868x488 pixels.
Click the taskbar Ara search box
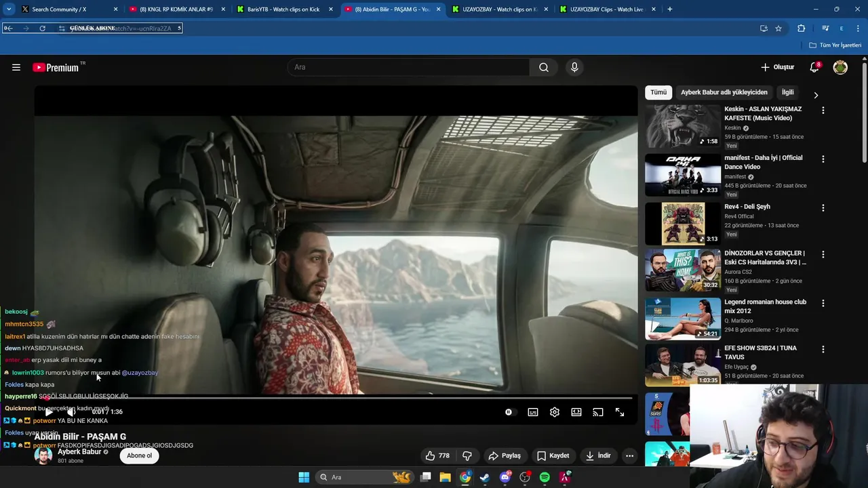[x=365, y=477]
